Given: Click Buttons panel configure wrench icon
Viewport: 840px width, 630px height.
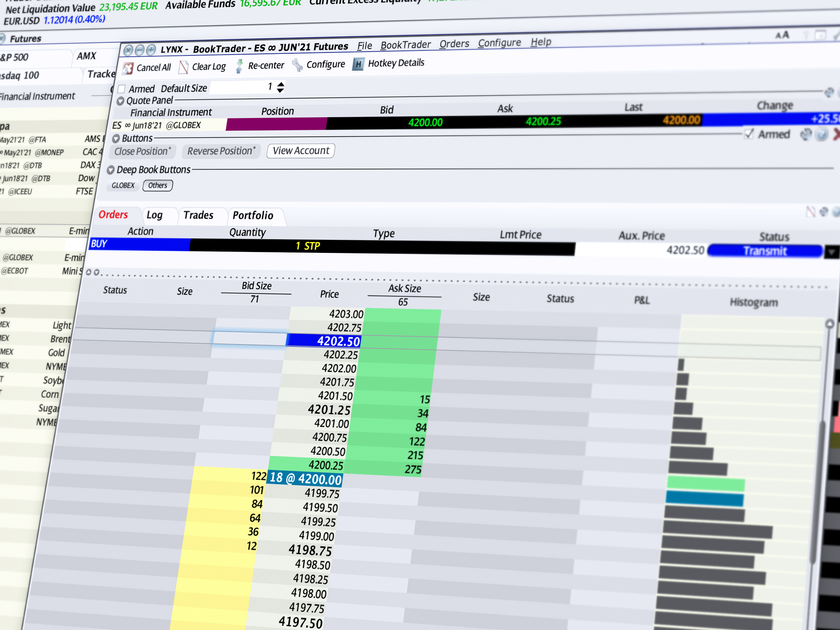Looking at the screenshot, I should 806,134.
